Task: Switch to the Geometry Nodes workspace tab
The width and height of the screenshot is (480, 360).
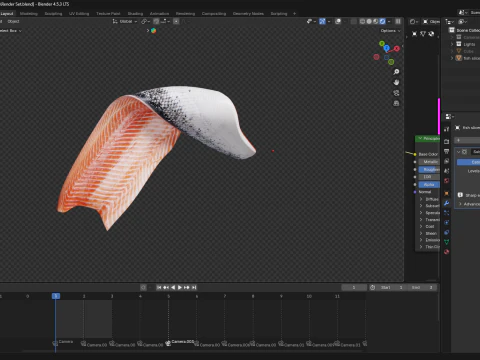Action: click(x=248, y=14)
